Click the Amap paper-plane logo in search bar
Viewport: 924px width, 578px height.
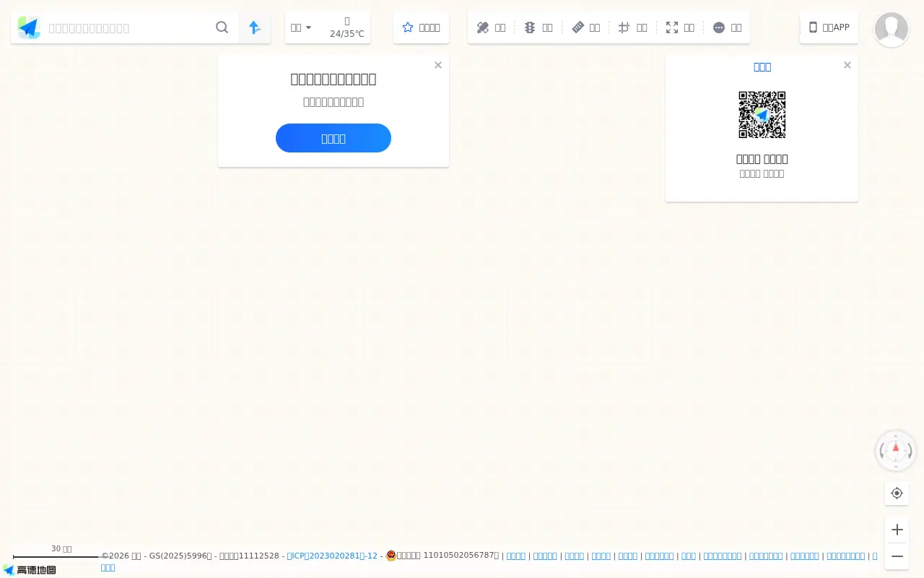29,27
